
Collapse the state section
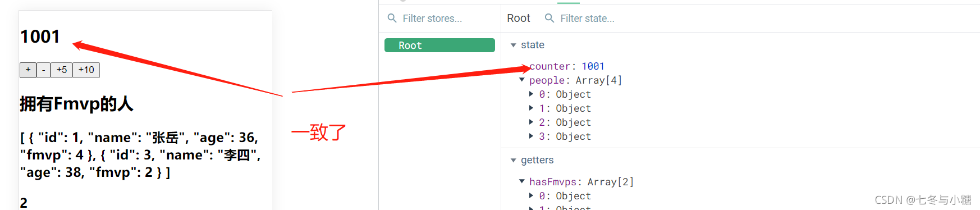pyautogui.click(x=513, y=45)
